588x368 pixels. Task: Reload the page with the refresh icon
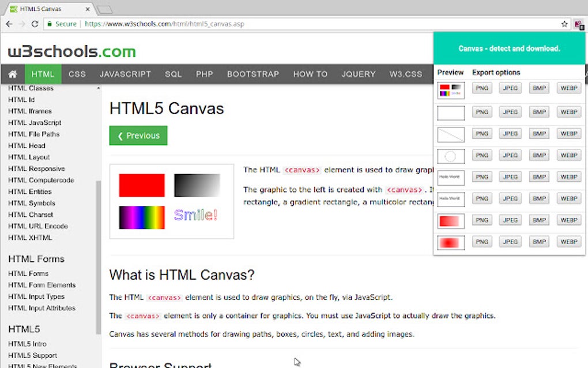[x=35, y=24]
